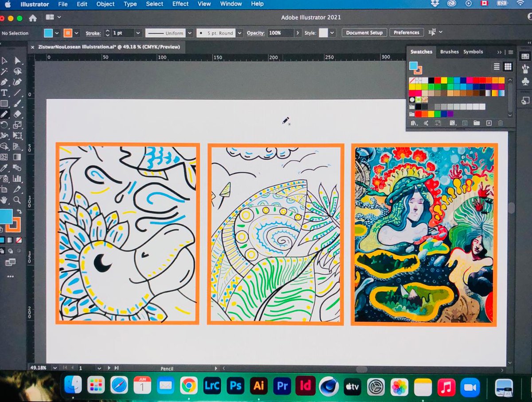The height and width of the screenshot is (402, 532).
Task: Switch swatches display to list view
Action: [x=497, y=66]
